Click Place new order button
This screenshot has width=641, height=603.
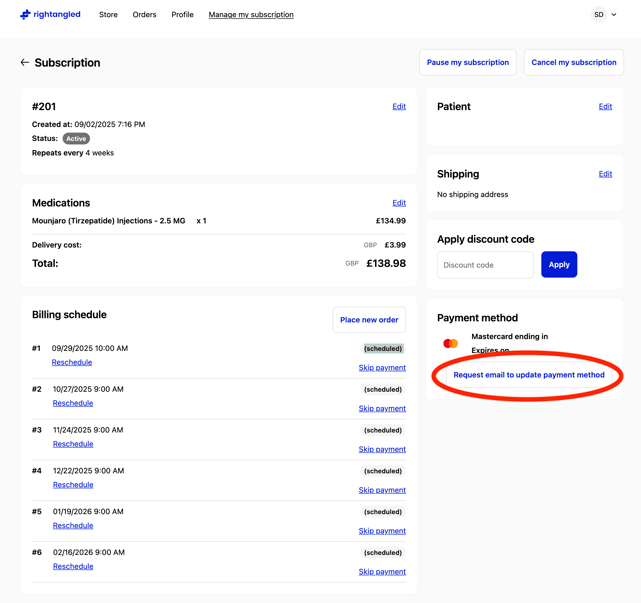tap(369, 320)
